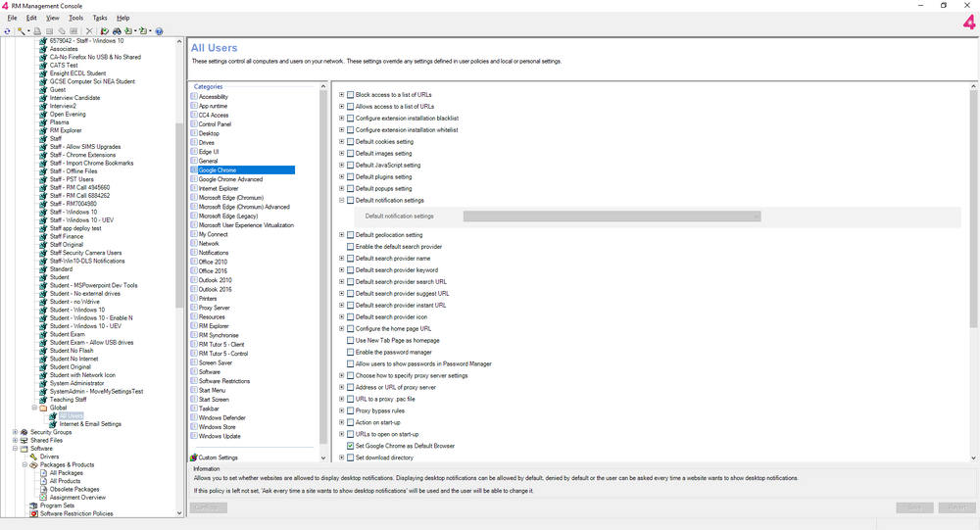This screenshot has width=980, height=530.
Task: Click the Drivers icon under Software
Action: coord(33,457)
